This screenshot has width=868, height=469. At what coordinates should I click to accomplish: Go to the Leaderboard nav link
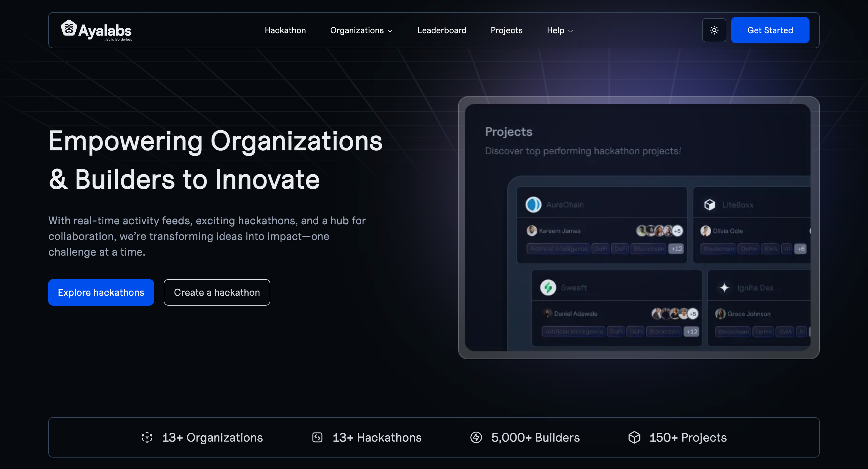442,30
